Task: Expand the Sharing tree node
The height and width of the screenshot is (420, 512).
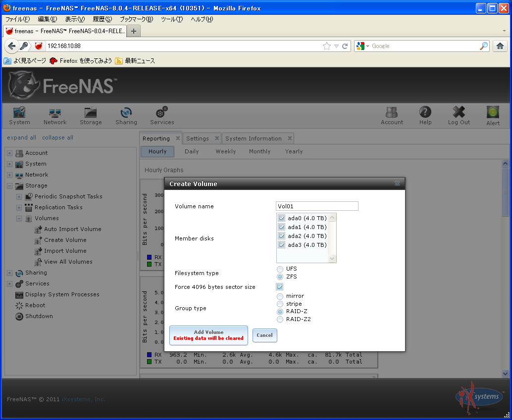Action: click(10, 273)
